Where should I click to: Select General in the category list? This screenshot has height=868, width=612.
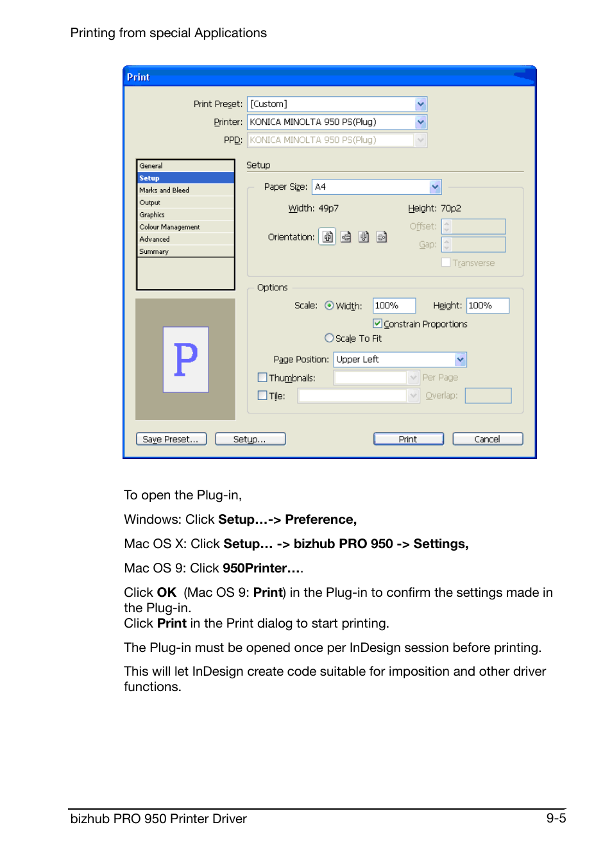185,166
